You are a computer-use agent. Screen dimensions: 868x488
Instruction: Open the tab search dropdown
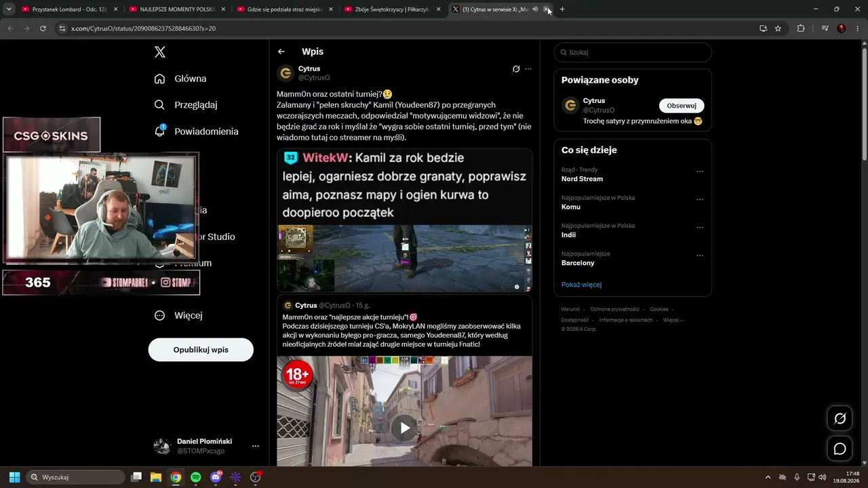9,9
